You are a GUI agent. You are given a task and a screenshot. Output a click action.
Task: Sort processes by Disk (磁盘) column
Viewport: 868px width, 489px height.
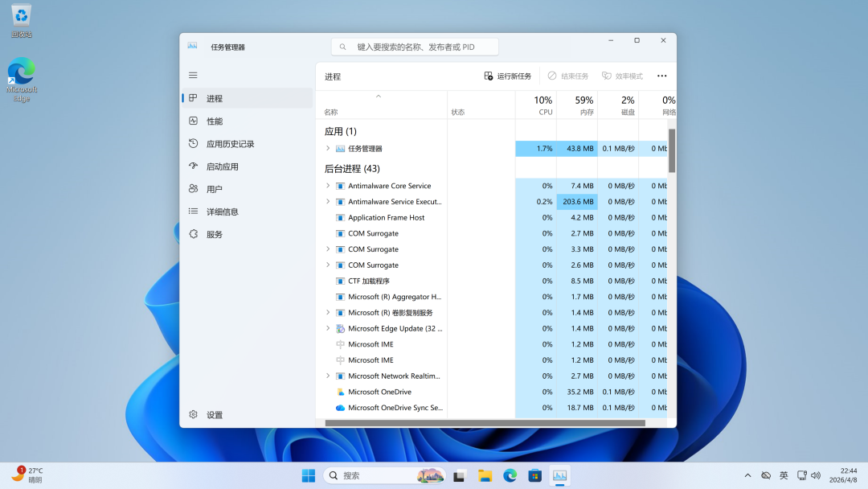coord(618,105)
